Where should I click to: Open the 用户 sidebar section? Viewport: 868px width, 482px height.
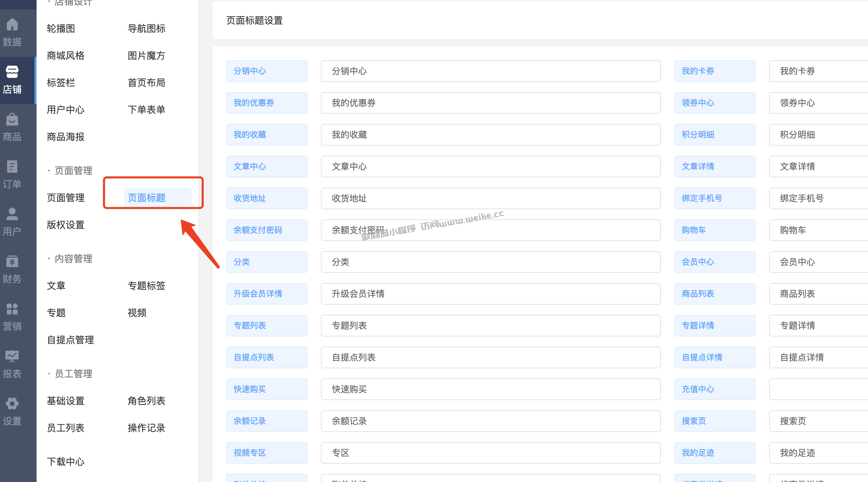(12, 222)
